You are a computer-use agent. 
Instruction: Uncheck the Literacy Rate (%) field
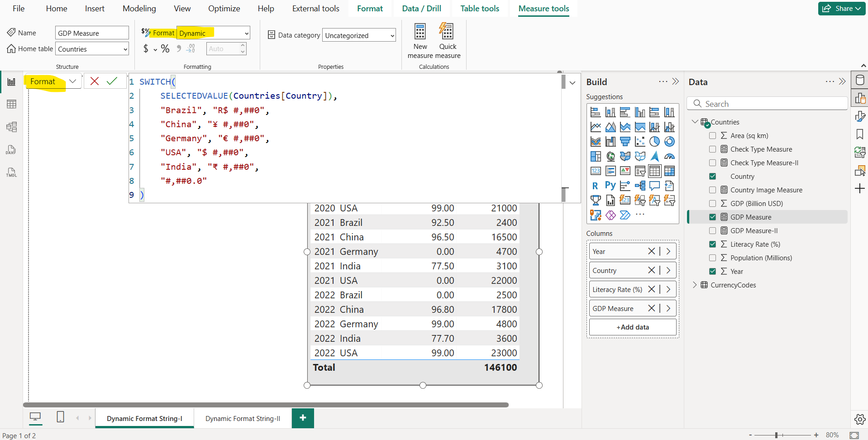pos(713,244)
